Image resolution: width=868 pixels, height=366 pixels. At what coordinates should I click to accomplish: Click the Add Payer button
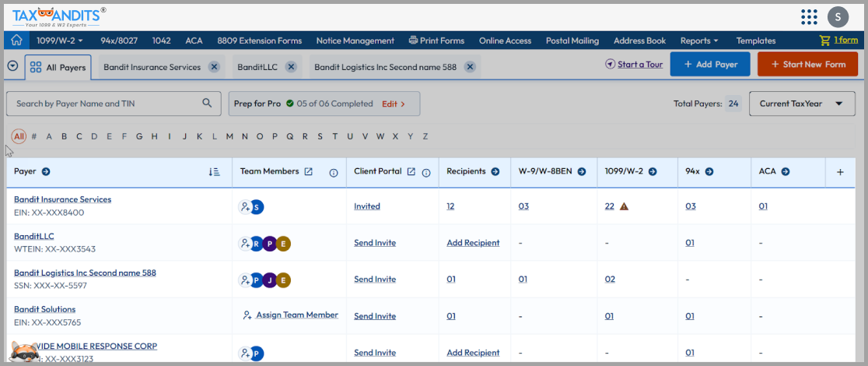coord(710,65)
